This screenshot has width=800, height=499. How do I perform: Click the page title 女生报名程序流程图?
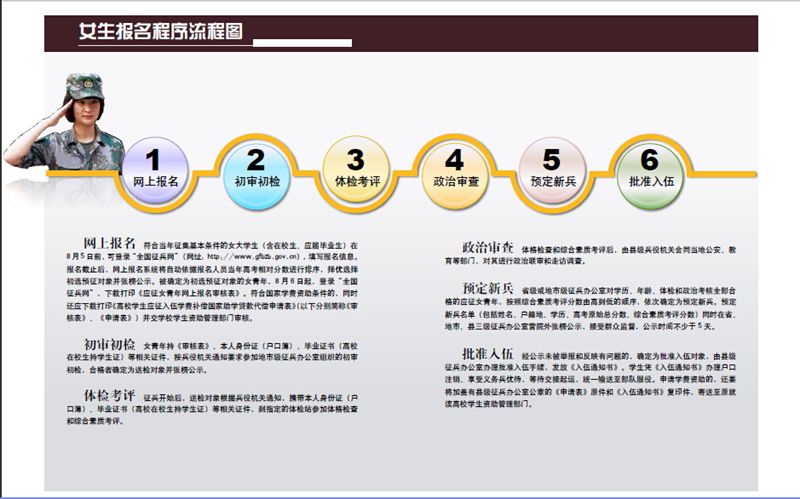(x=161, y=32)
